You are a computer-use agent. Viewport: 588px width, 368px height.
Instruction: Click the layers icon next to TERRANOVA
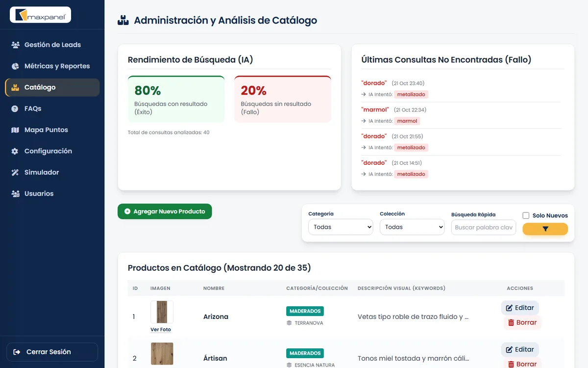(x=289, y=323)
